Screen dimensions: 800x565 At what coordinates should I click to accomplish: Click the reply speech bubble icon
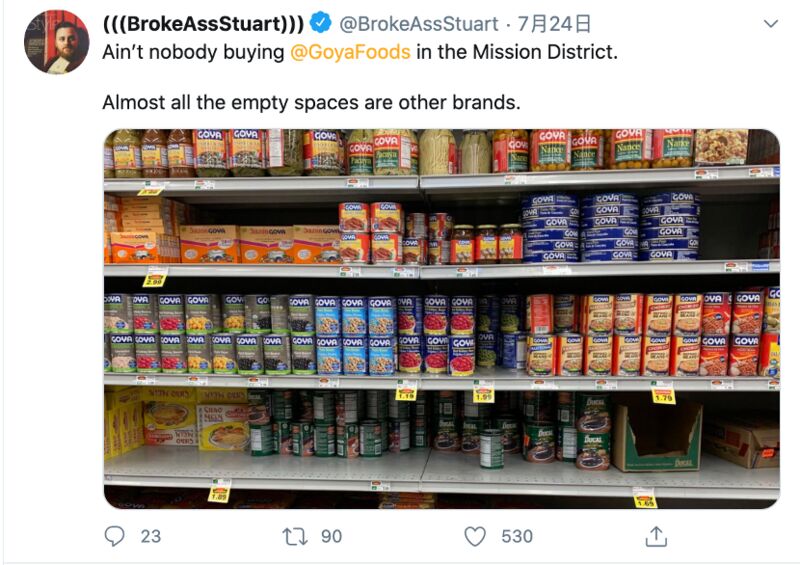point(114,536)
